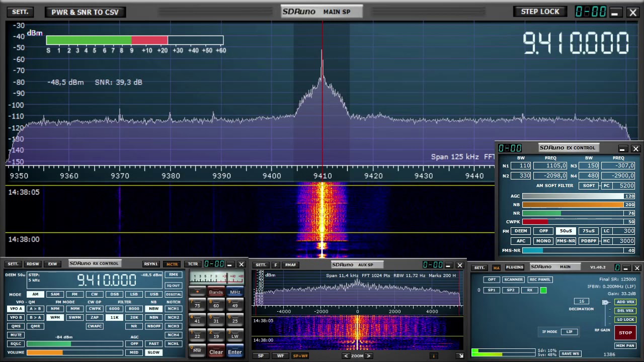Zoom out with left arrow in Aux SP
The image size is (644, 362).
(346, 356)
